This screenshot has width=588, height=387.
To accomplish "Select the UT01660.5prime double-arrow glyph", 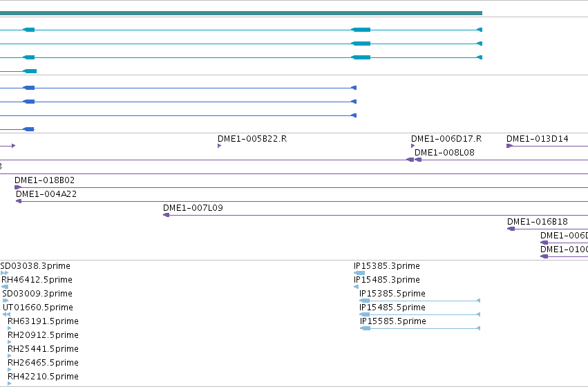I will (6, 314).
